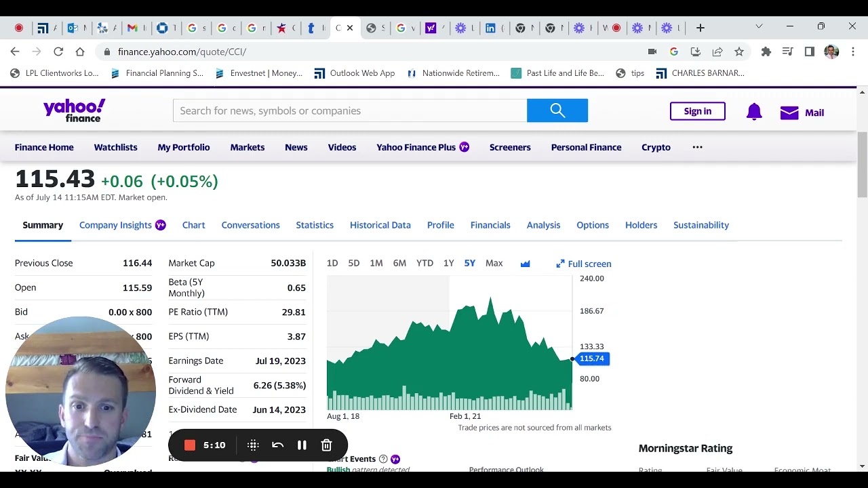Open the Statistics tab
The height and width of the screenshot is (488, 868).
pos(315,225)
